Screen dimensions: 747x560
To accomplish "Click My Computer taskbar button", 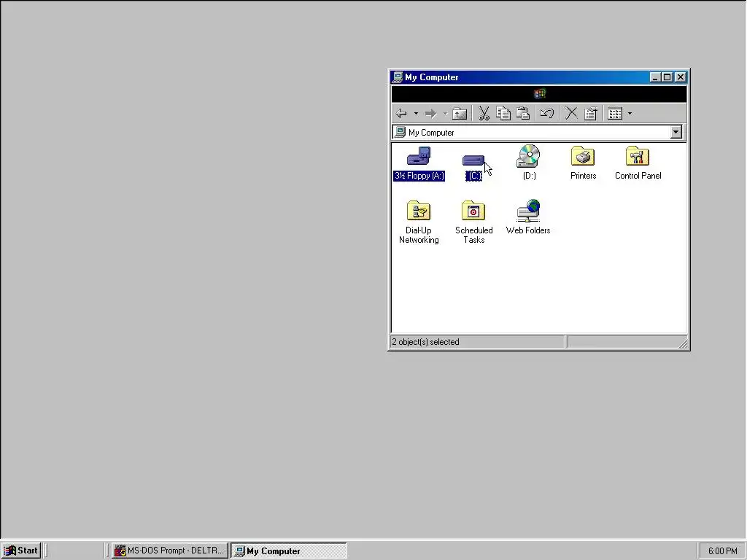I will pyautogui.click(x=289, y=551).
